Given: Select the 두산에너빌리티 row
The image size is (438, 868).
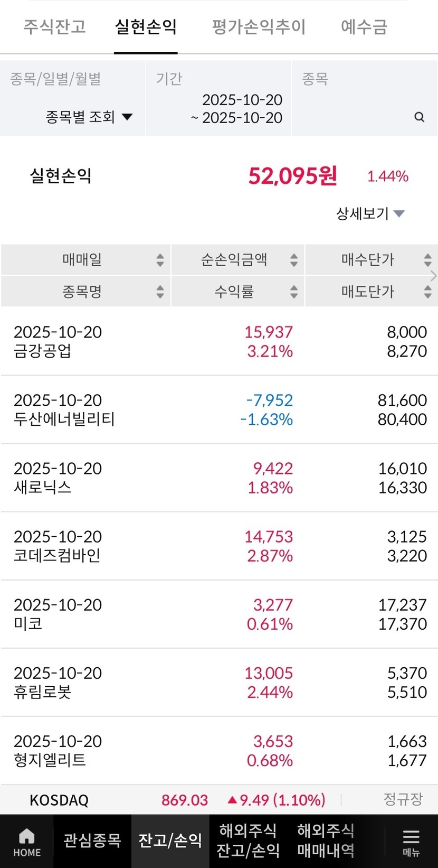Looking at the screenshot, I should (219, 410).
